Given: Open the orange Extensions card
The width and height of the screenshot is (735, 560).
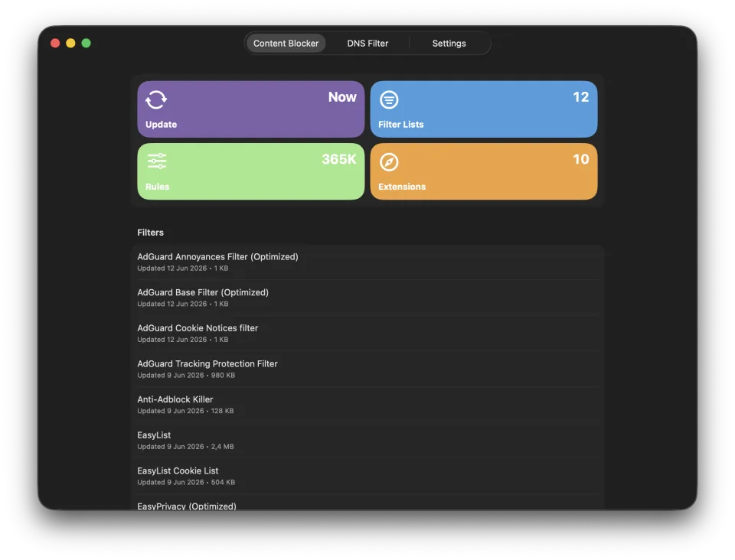Looking at the screenshot, I should [x=484, y=171].
